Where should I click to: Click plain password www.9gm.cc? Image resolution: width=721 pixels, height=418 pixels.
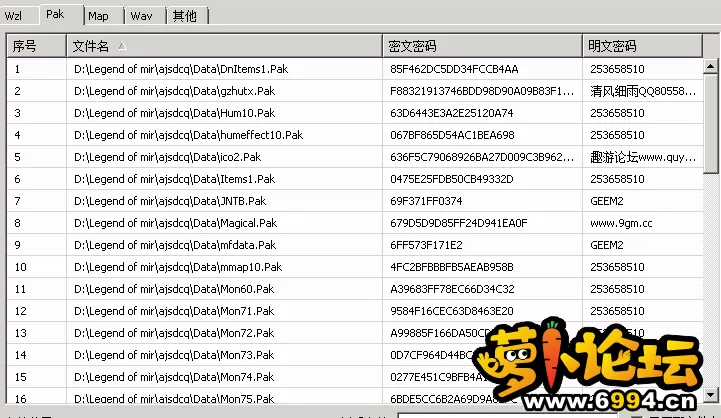[x=621, y=223]
